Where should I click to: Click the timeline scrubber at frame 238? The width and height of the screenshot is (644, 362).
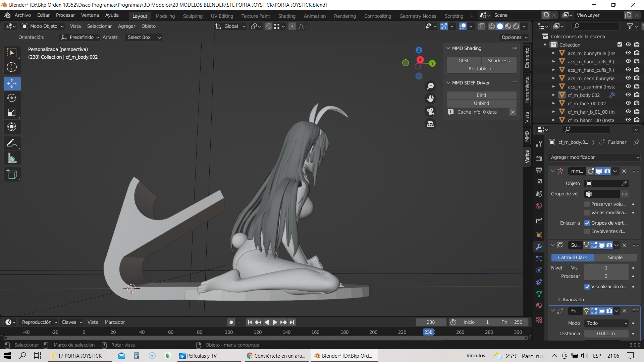428,332
